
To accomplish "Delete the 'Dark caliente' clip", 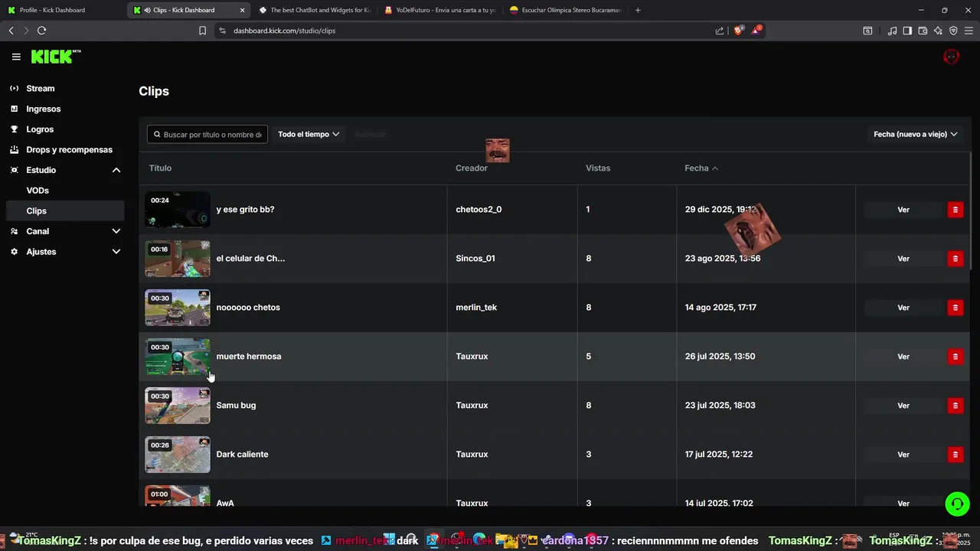I will 955,455.
